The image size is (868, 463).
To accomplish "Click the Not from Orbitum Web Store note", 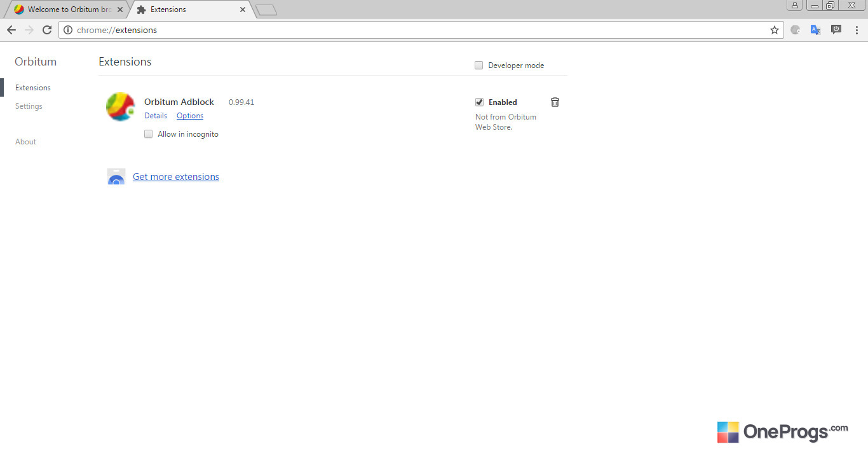I will (x=506, y=122).
